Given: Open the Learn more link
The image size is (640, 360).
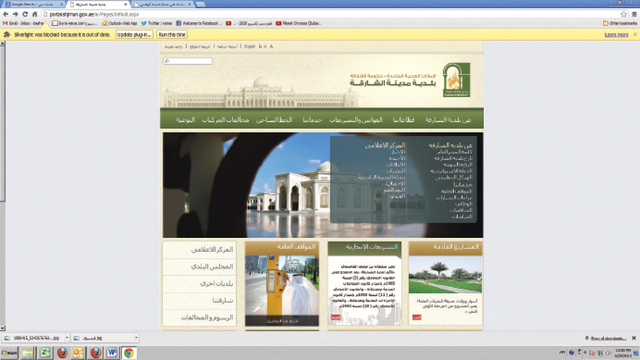Looking at the screenshot, I should click(616, 35).
